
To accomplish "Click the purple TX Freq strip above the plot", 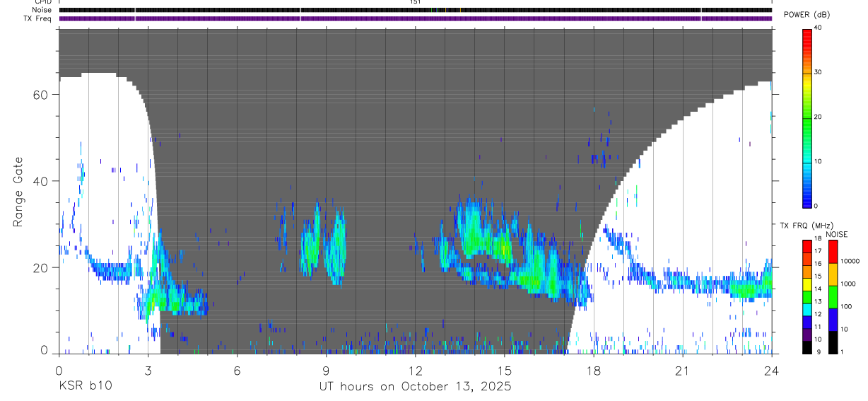I will click(x=416, y=18).
